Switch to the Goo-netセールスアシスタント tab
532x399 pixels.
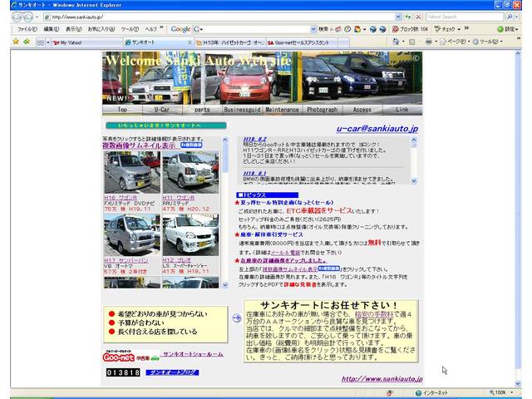point(302,42)
